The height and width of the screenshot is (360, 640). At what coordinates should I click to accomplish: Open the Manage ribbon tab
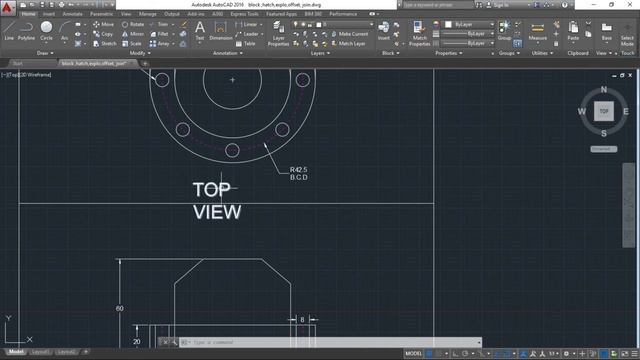coord(147,14)
